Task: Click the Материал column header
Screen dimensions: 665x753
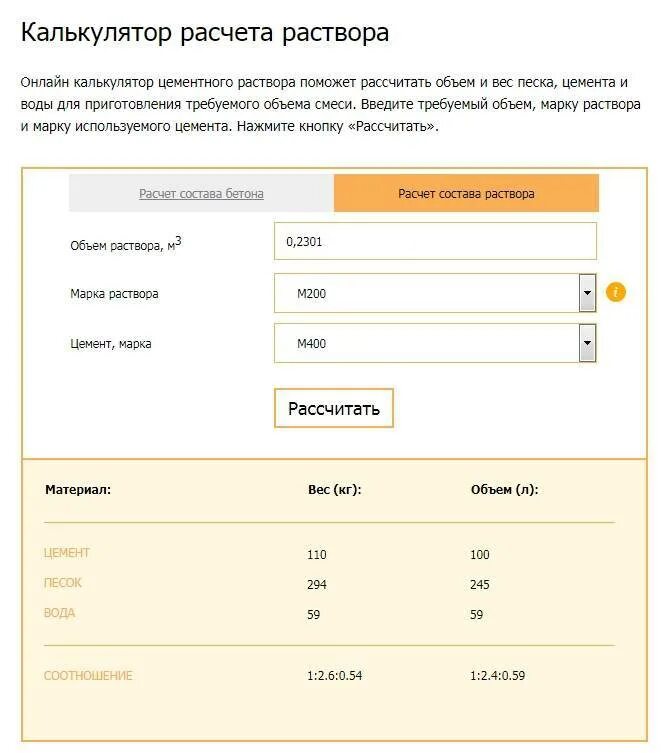Action: [78, 490]
